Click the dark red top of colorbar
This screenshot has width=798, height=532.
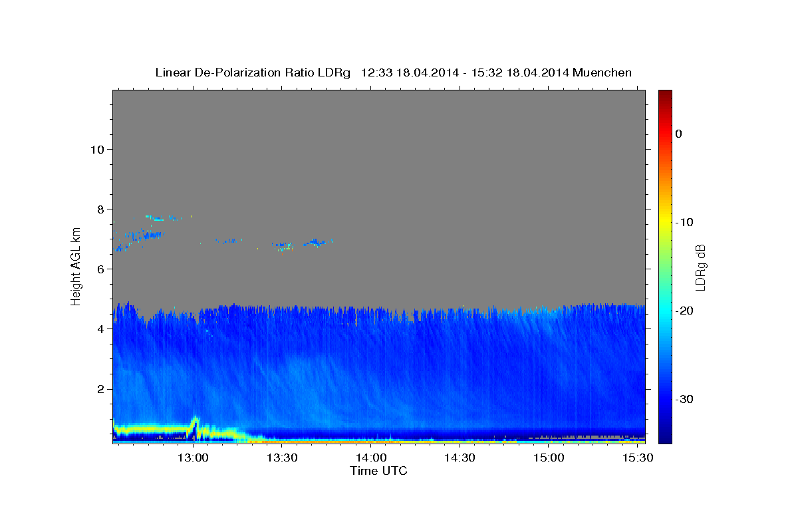(665, 97)
